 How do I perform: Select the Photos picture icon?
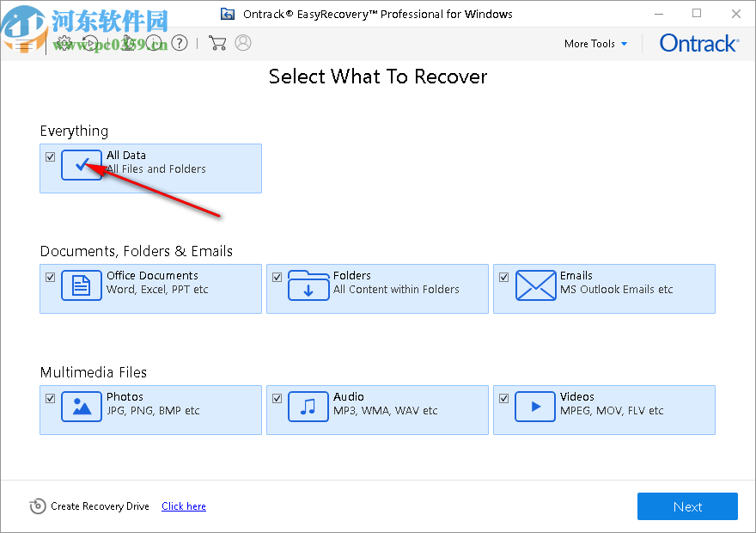coord(82,406)
